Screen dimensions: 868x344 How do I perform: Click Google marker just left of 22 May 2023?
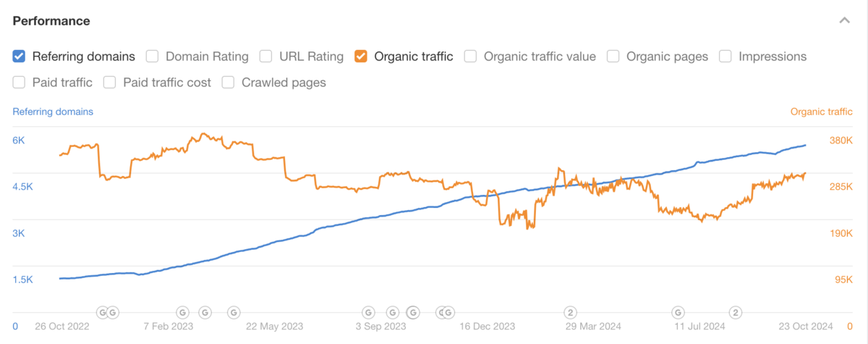233,312
